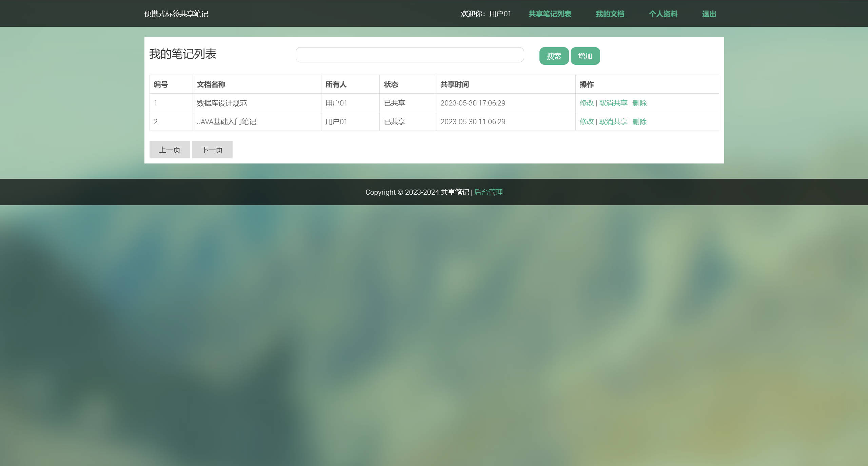
Task: Click 修改 for 数据库设计规范
Action: [587, 103]
